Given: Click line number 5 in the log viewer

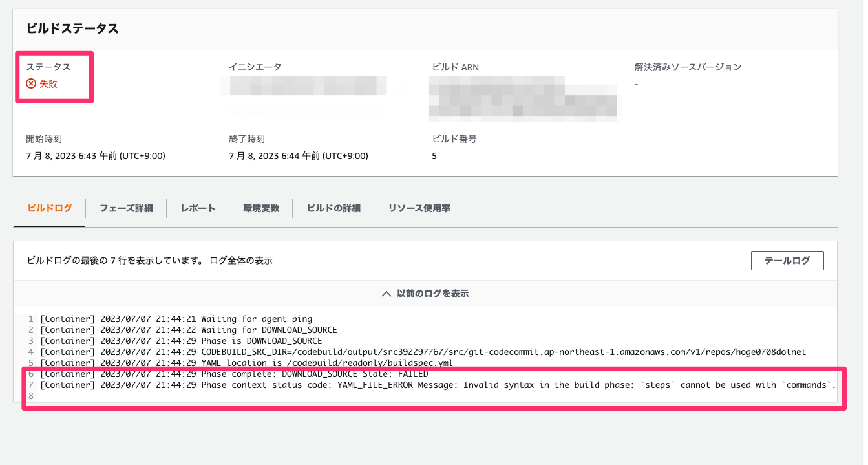Looking at the screenshot, I should coord(30,363).
